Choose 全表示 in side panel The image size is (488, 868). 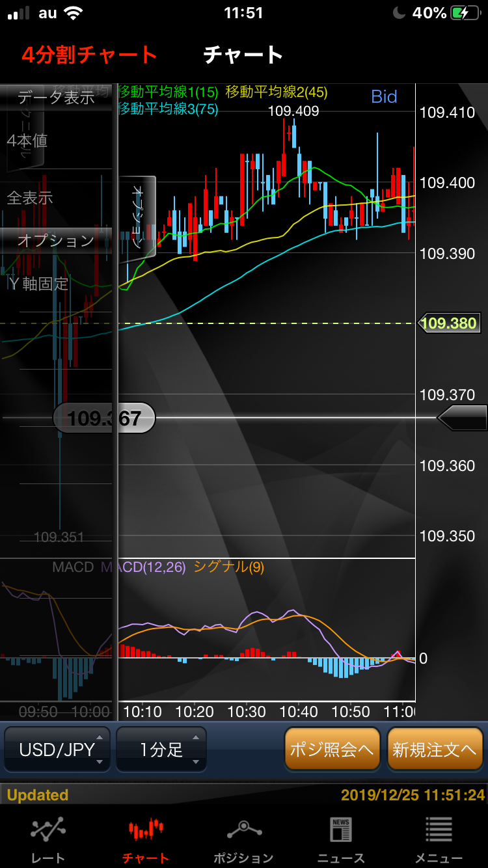click(x=30, y=197)
